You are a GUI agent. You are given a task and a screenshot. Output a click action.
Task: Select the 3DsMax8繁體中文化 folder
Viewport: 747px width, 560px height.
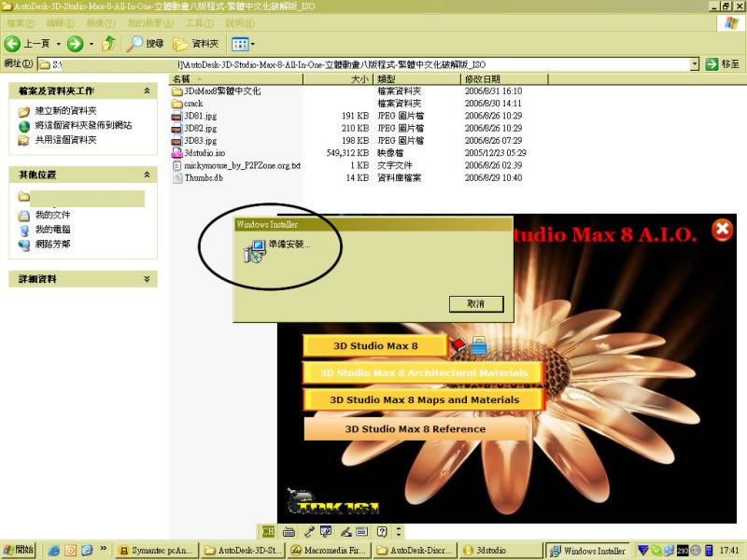tap(217, 91)
